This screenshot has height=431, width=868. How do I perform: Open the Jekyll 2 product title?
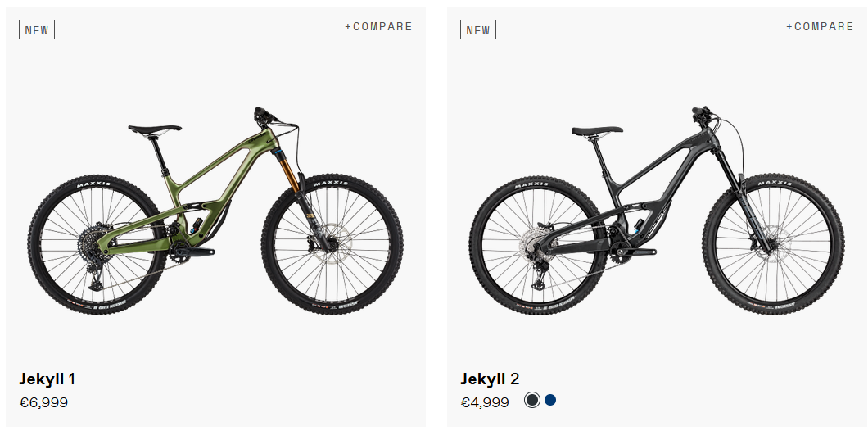tap(490, 379)
